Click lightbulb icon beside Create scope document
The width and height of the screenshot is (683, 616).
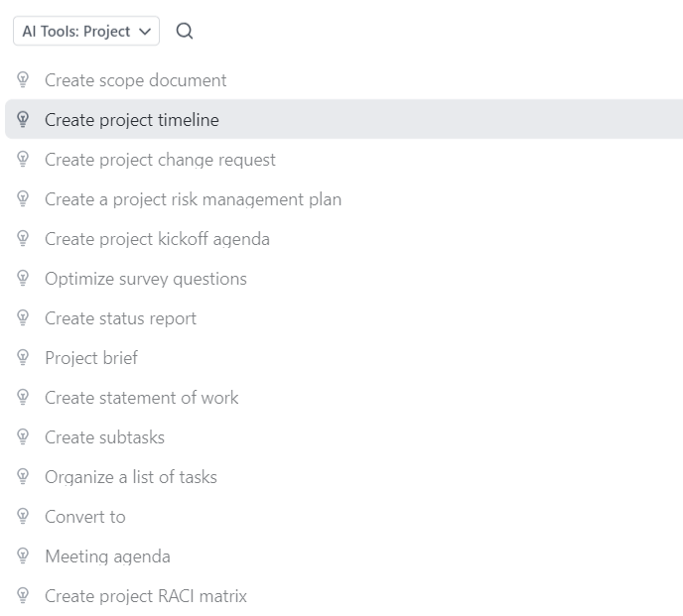[x=23, y=79]
